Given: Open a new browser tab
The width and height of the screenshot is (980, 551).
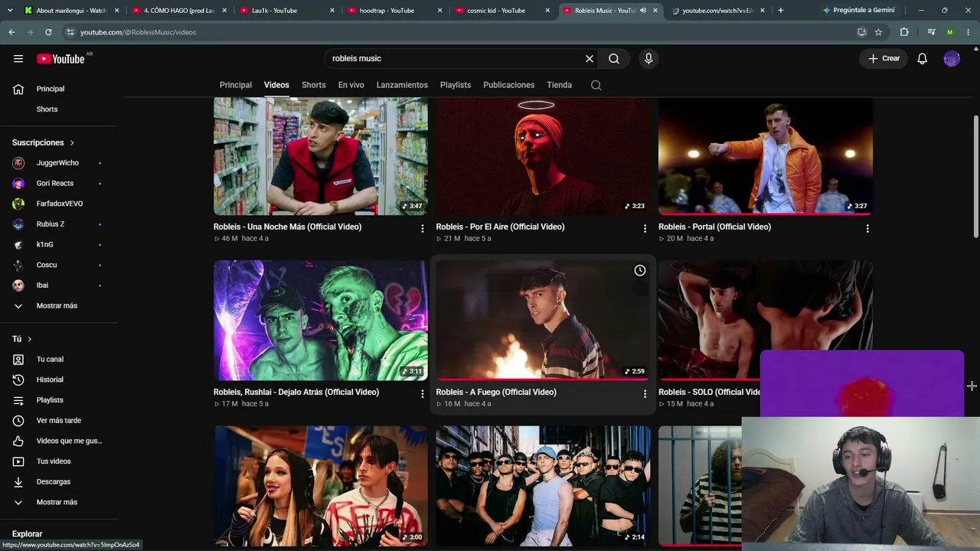Looking at the screenshot, I should 780,11.
